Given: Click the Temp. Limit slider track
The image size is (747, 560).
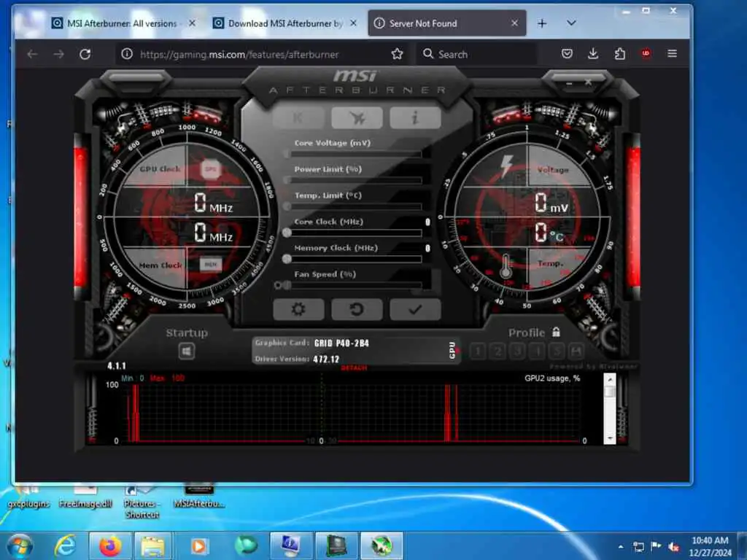Looking at the screenshot, I should [356, 206].
